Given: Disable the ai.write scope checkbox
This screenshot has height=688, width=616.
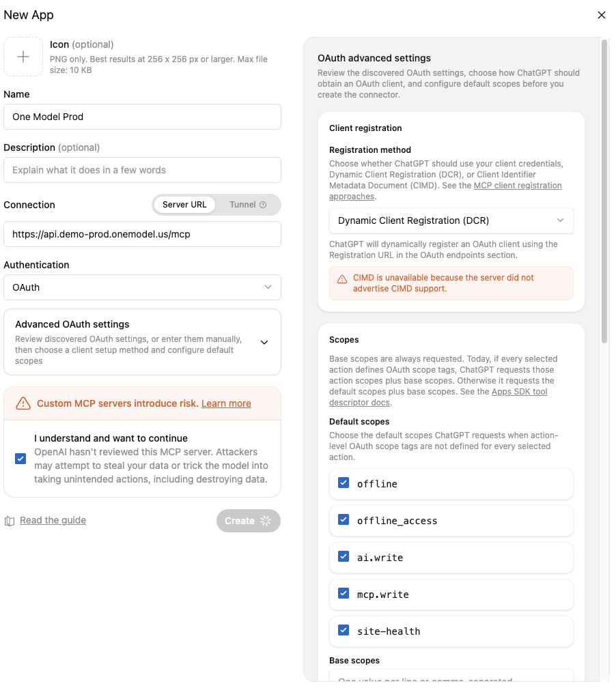Looking at the screenshot, I should coord(344,556).
